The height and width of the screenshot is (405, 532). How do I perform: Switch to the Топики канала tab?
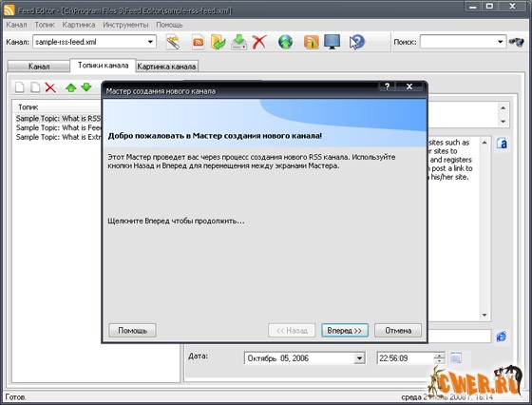tap(104, 66)
